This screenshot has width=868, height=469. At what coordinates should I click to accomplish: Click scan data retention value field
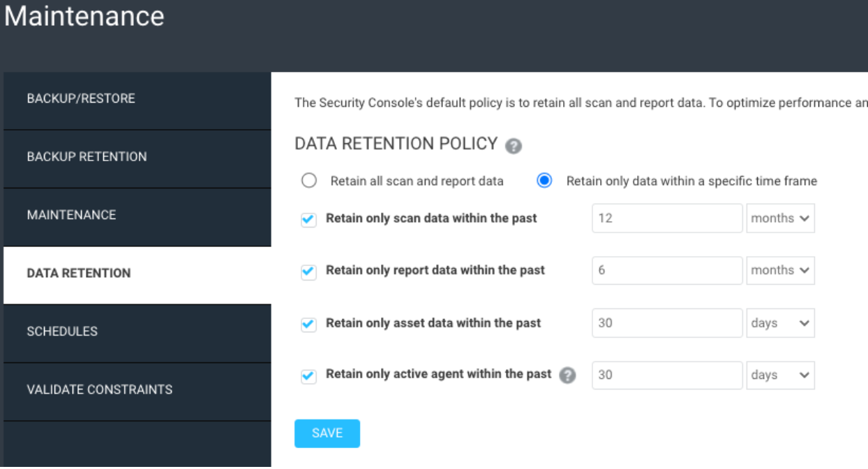point(667,218)
